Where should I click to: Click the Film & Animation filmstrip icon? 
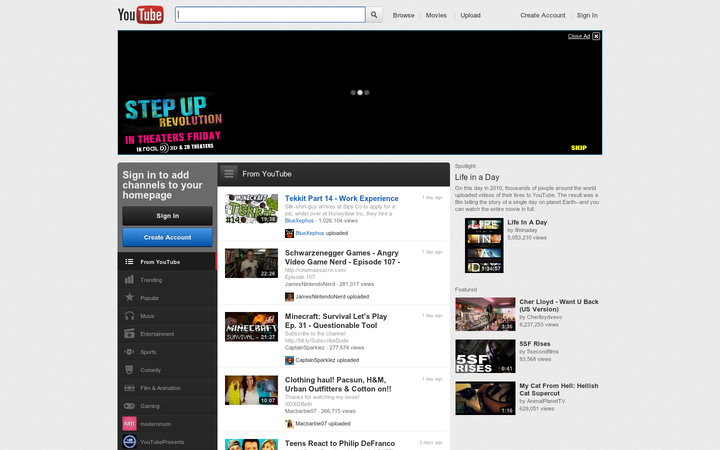pos(129,388)
